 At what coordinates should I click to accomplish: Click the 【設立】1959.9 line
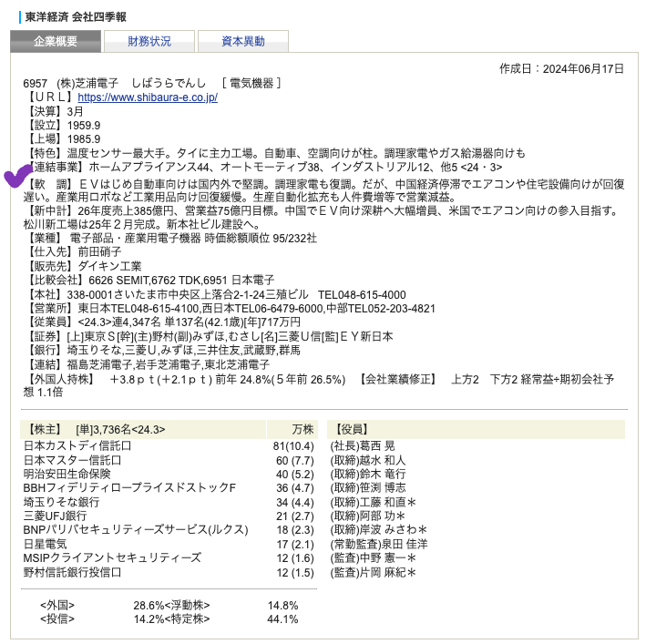[62, 125]
